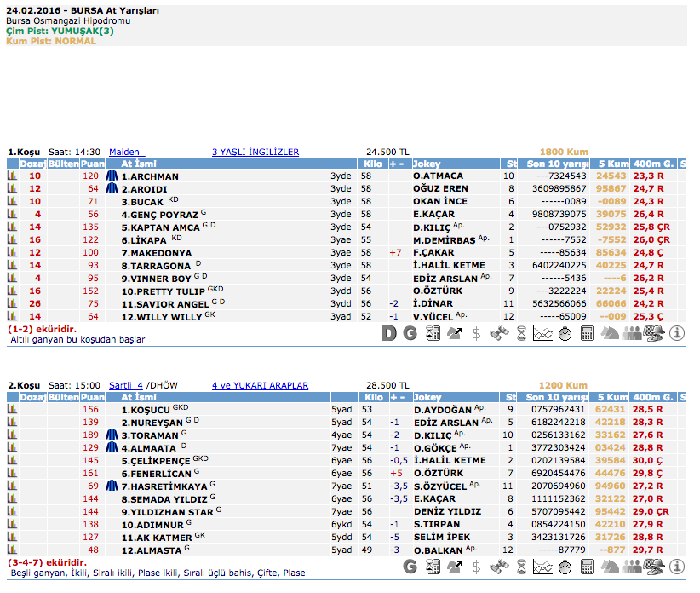The width and height of the screenshot is (700, 593).
Task: Click the hourglass icon under race 2
Action: (521, 567)
